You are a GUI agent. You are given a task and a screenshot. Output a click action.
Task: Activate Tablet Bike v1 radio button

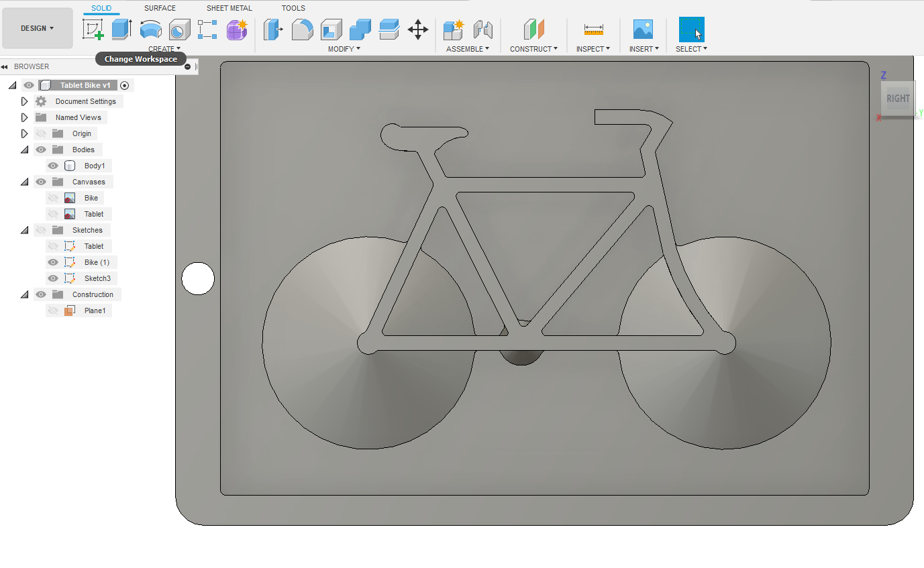pyautogui.click(x=125, y=85)
